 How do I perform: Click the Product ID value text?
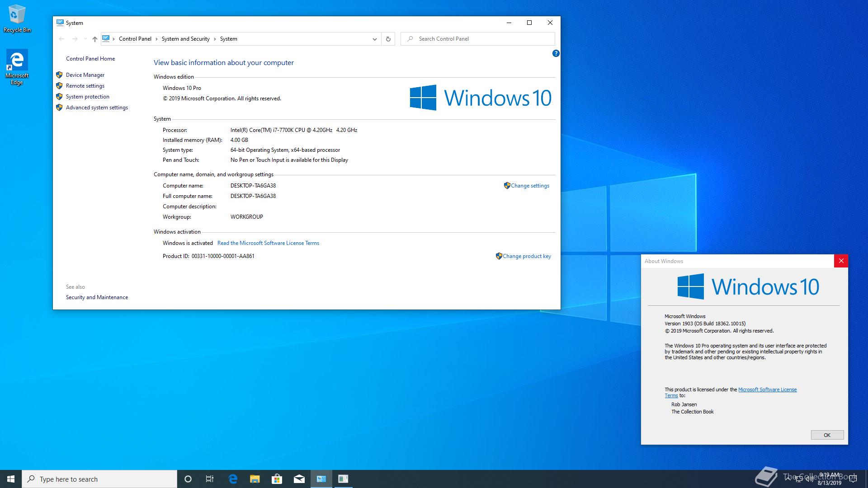(x=223, y=256)
